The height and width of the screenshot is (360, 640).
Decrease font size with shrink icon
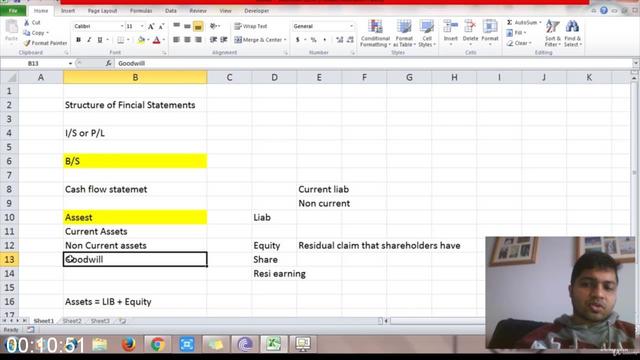pyautogui.click(x=161, y=27)
